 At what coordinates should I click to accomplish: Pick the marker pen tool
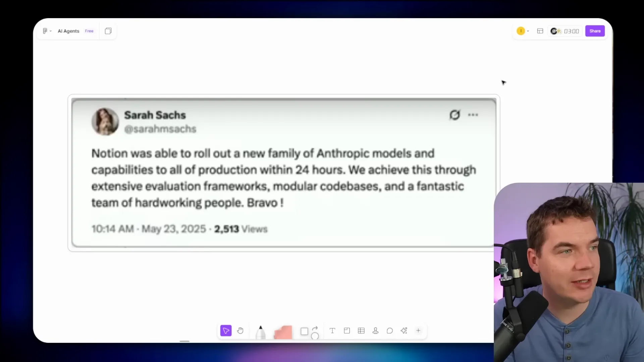[x=261, y=332]
